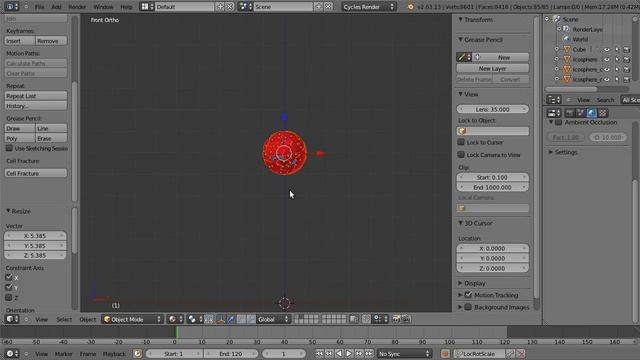The width and height of the screenshot is (640, 360).
Task: Select the translate manipulator arrow icon
Action: 231,319
